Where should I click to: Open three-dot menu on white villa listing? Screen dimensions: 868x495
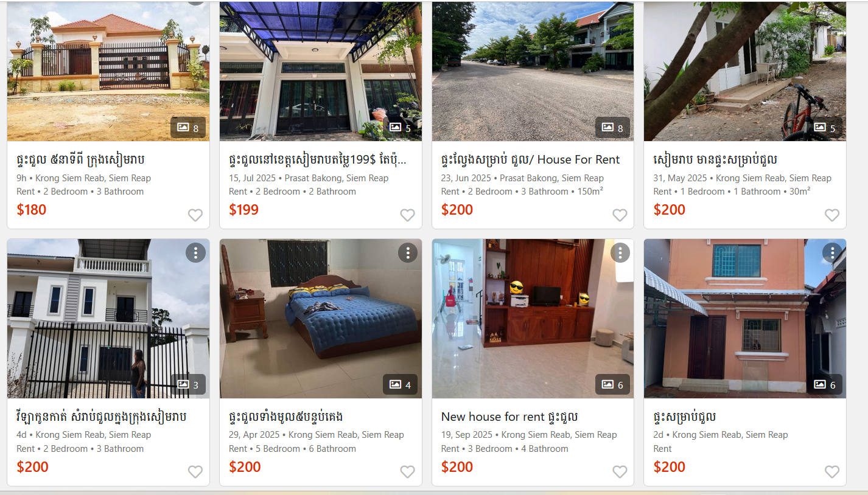coord(195,252)
